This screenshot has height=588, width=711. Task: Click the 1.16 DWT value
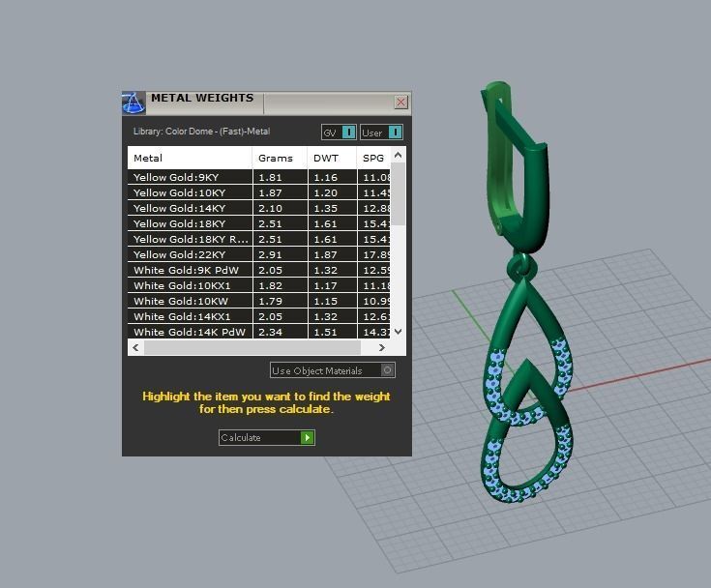325,177
